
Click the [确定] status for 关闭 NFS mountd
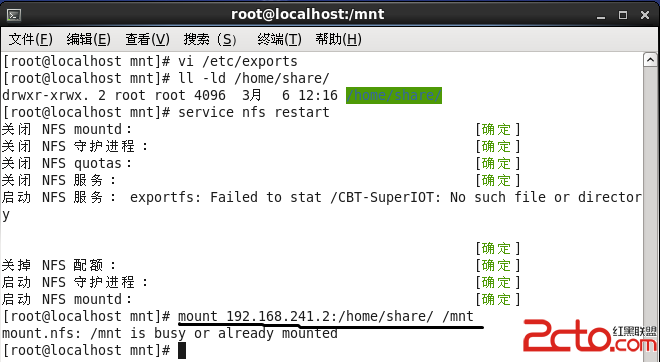click(498, 129)
